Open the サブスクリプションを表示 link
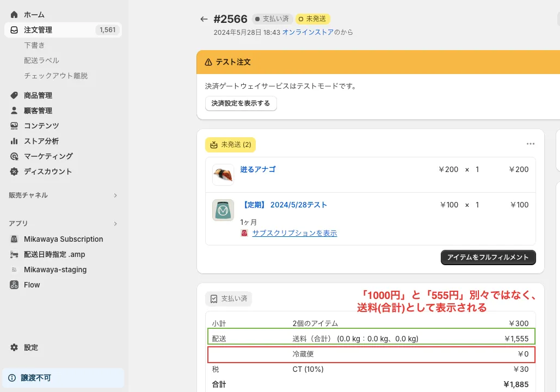The image size is (560, 392). 294,233
